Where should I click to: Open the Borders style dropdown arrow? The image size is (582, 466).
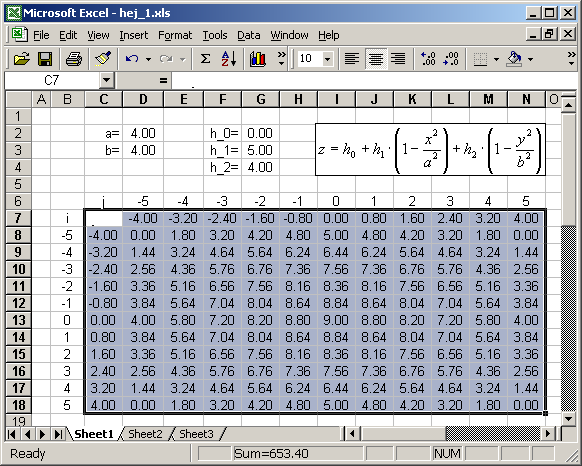coord(496,59)
